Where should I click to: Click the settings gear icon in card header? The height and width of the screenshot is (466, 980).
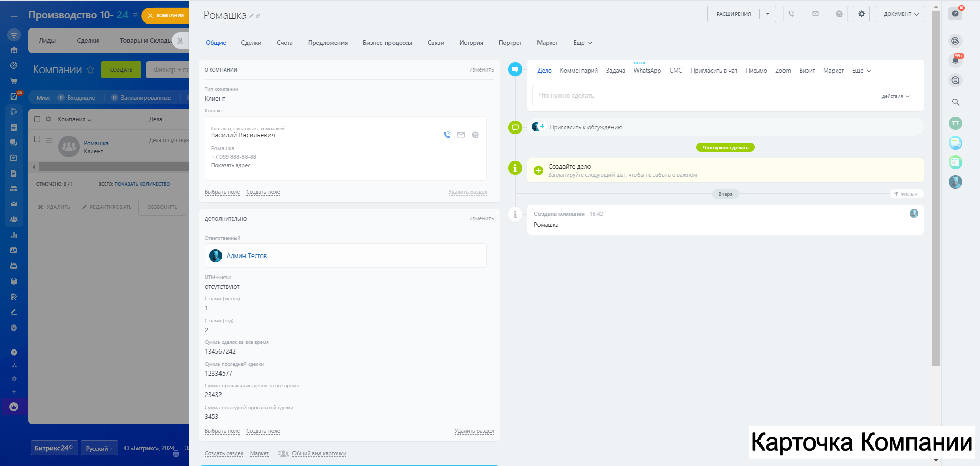coord(861,14)
